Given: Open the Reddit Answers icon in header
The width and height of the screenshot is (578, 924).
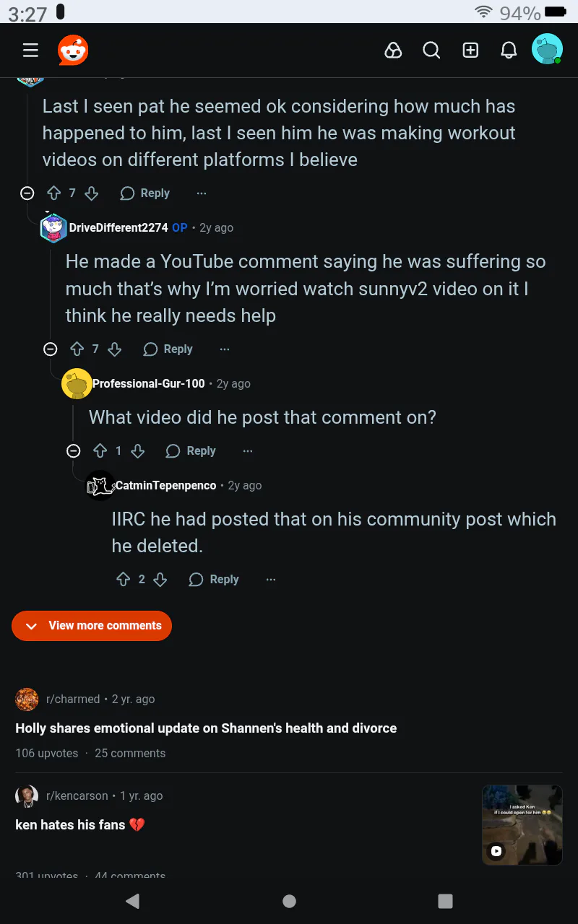Looking at the screenshot, I should [x=393, y=50].
